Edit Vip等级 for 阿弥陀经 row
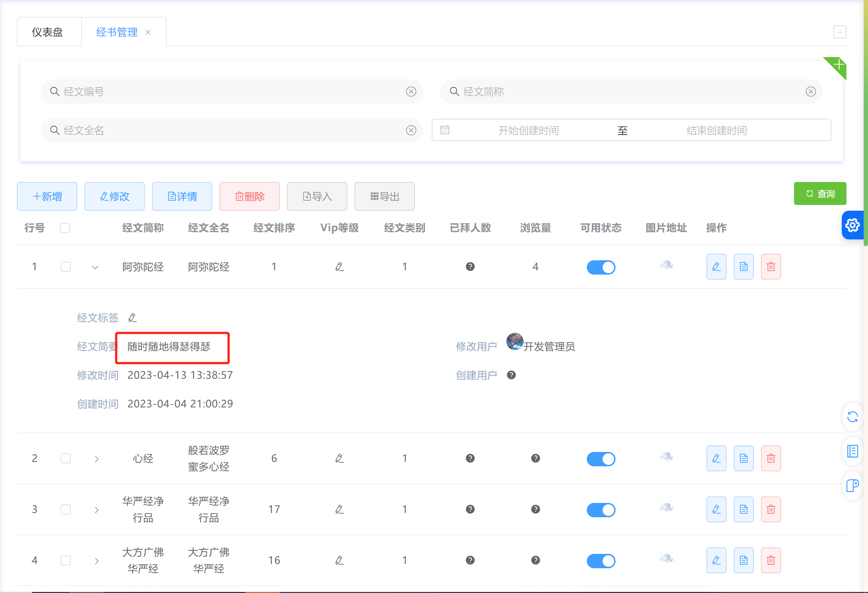The image size is (868, 593). coord(339,267)
